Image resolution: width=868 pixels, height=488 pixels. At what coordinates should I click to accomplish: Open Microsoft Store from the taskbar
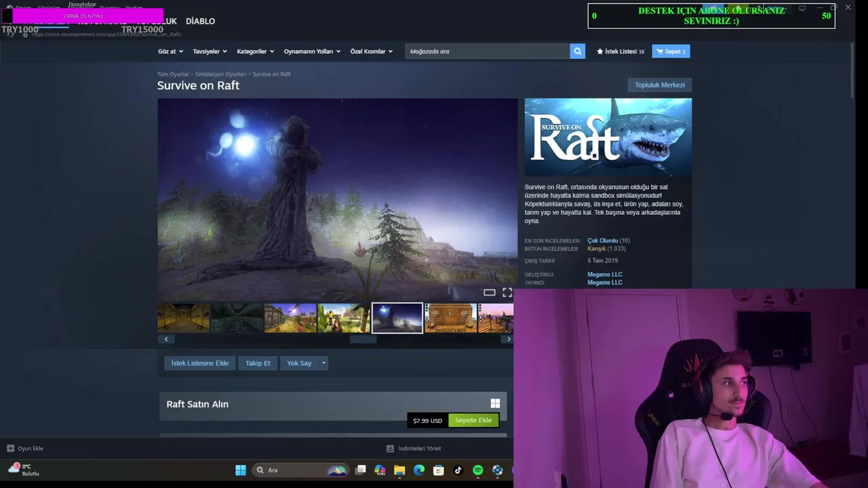[x=439, y=470]
